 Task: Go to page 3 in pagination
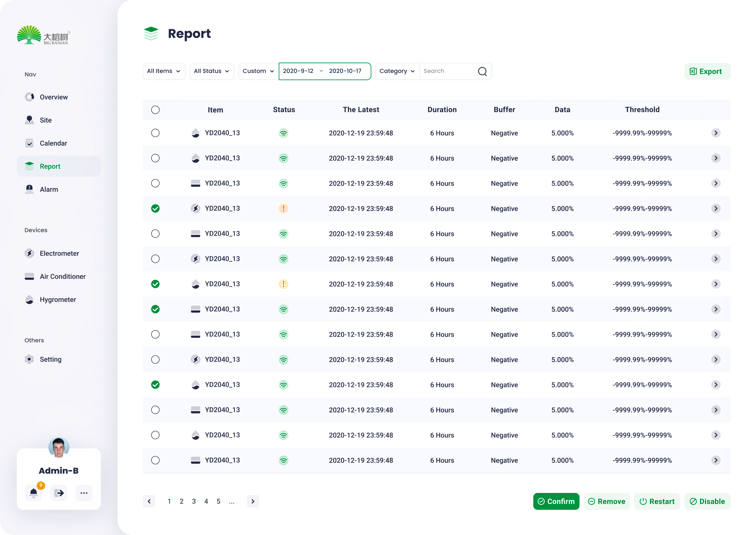(194, 501)
